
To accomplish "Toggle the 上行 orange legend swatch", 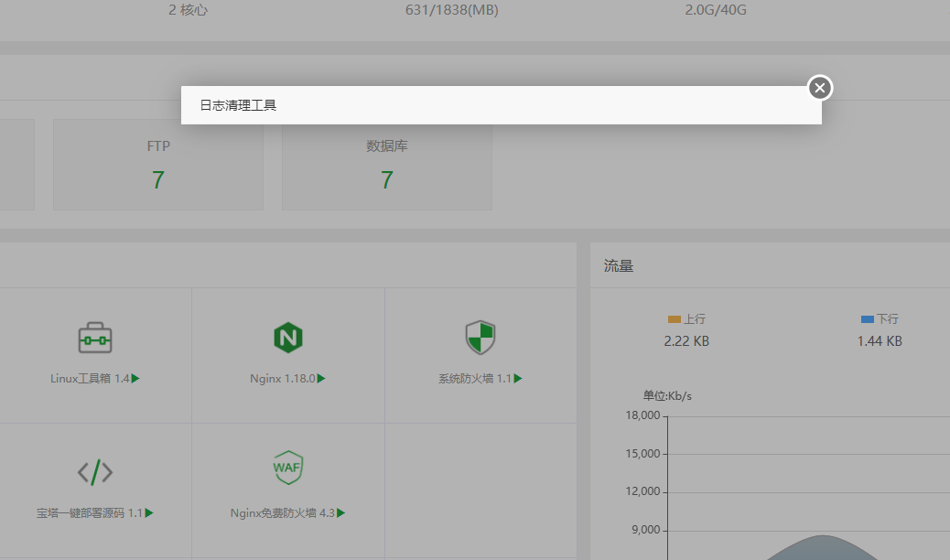I will click(x=675, y=319).
